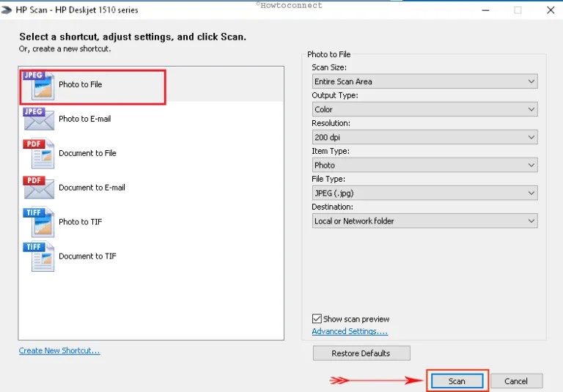Screen dimensions: 563x392
Task: Click the Document to TIF icon
Action: coord(38,256)
